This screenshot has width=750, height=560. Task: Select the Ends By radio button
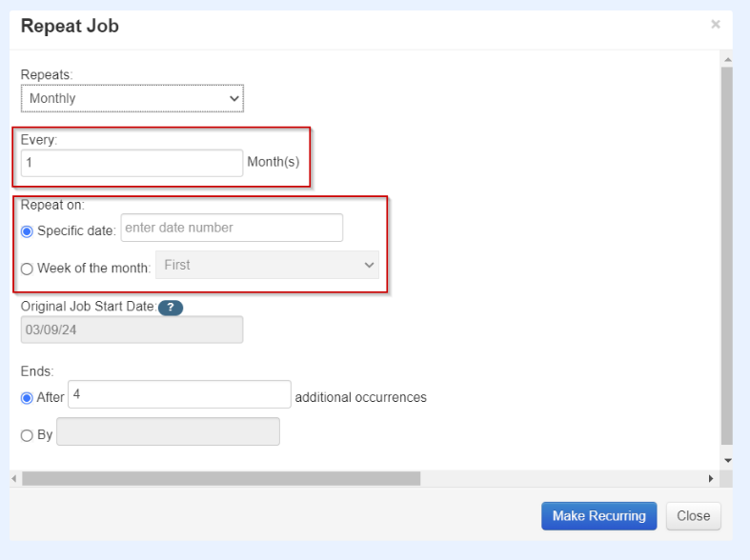coord(27,435)
